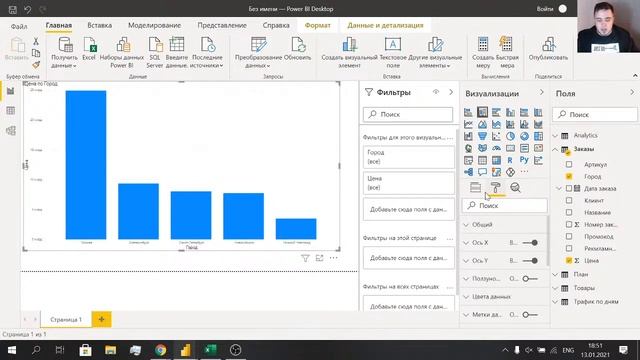Click the Получить данные button

[x=64, y=53]
